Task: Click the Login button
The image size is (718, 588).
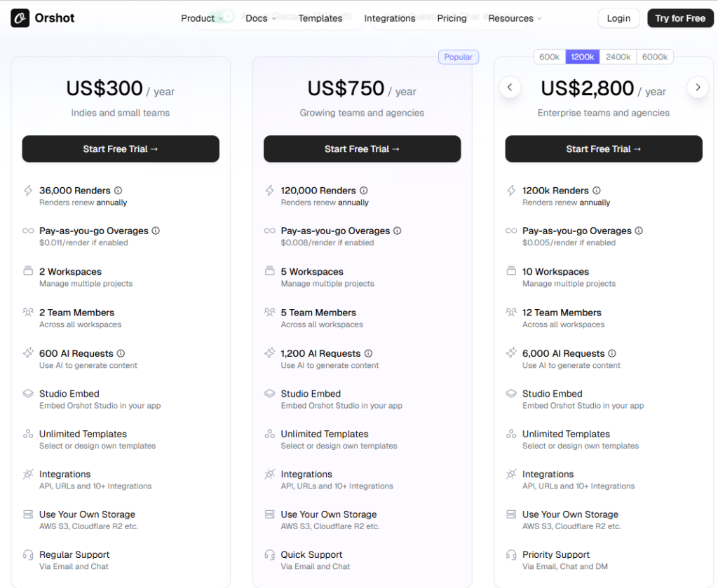Action: pos(618,18)
